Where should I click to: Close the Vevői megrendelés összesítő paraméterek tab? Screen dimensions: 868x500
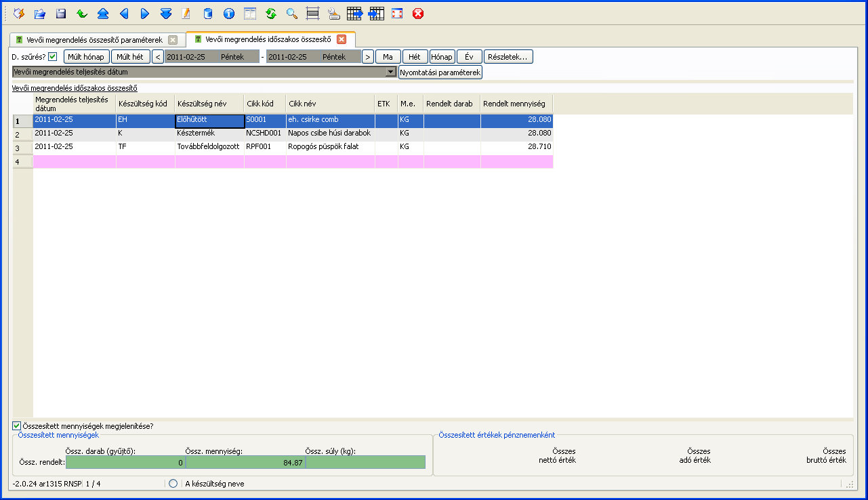[x=173, y=40]
